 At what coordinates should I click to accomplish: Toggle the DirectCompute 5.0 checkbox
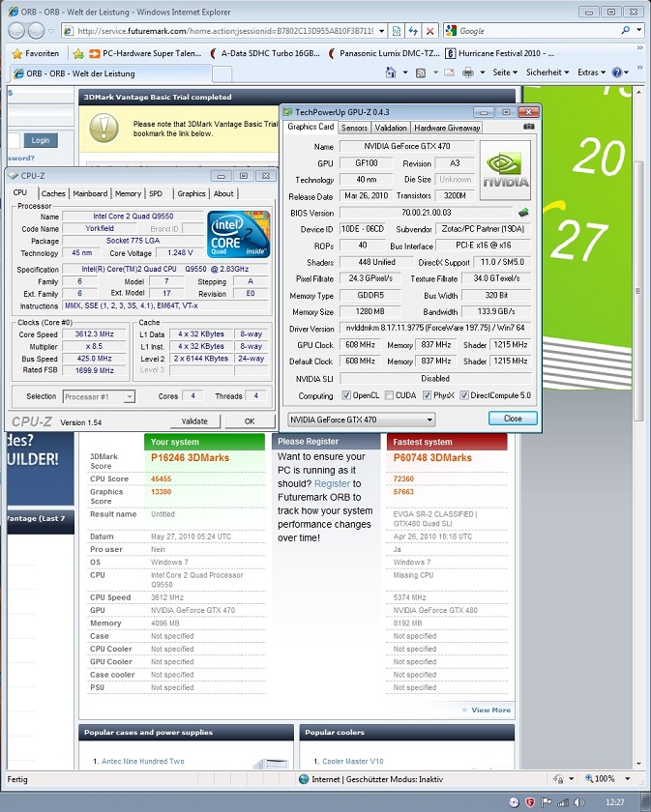(464, 395)
